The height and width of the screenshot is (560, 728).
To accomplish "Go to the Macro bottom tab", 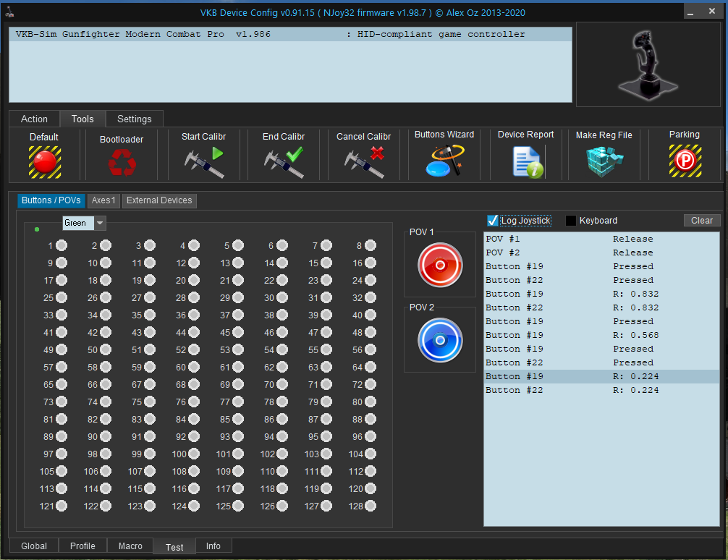I will [130, 546].
